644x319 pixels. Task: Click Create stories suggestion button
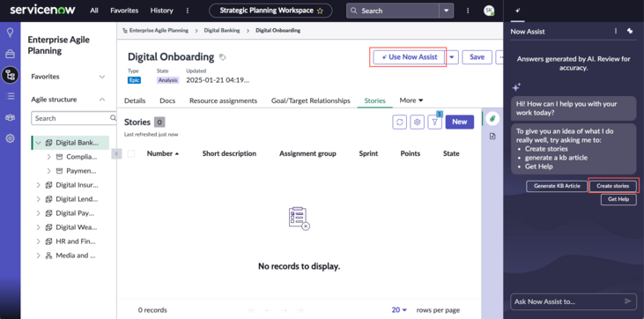tap(613, 186)
